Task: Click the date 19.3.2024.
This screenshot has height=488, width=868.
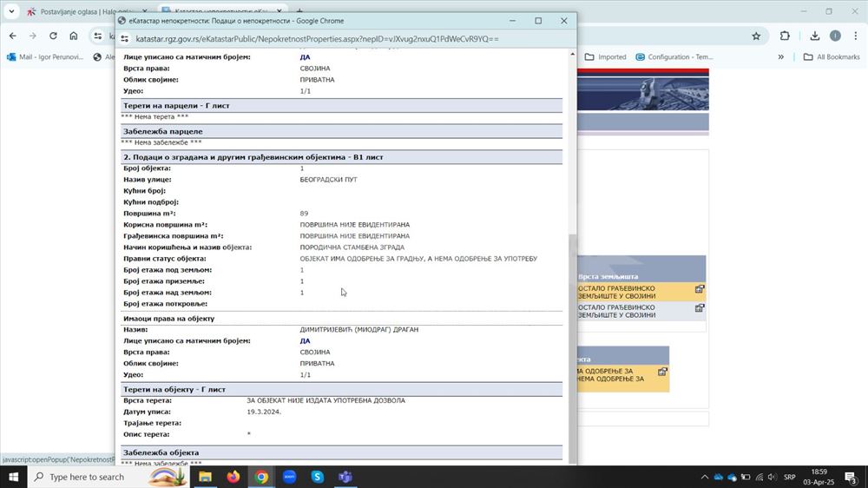Action: [x=264, y=412]
